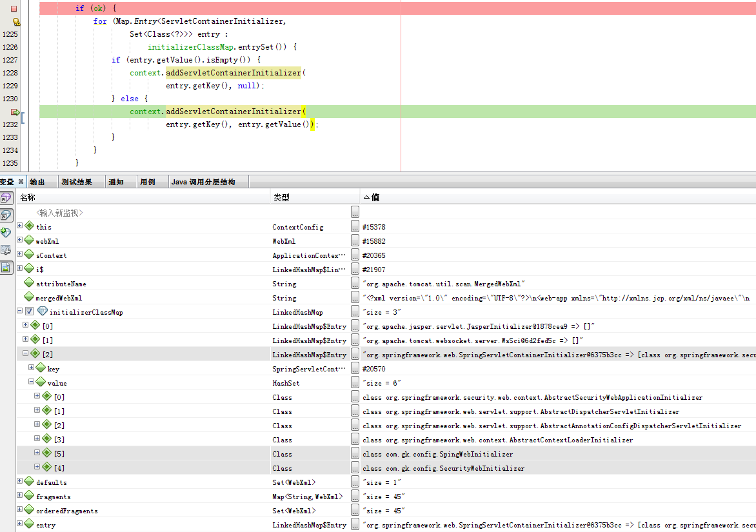The width and height of the screenshot is (756, 532).
Task: Expand the SecurityWebInitializer class entry
Action: click(x=37, y=466)
